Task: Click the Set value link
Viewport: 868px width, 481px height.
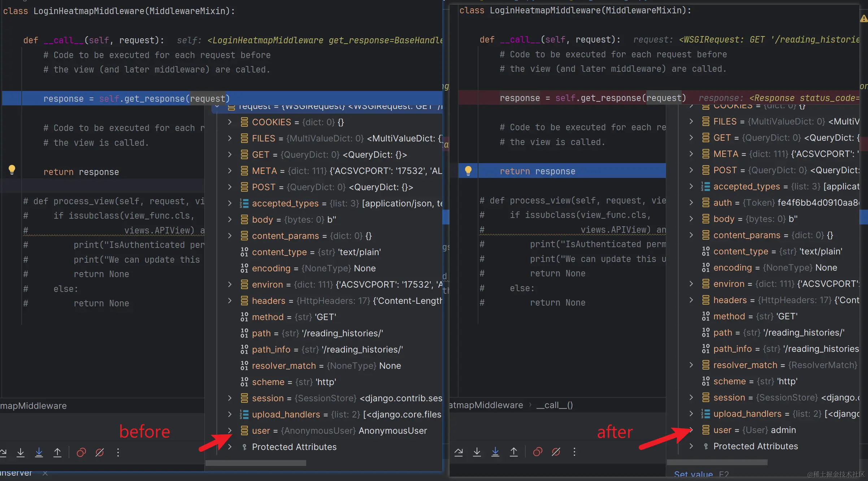Action: (x=693, y=474)
